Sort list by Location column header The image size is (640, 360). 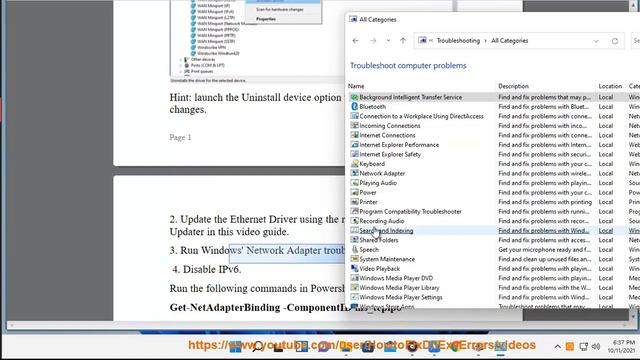[x=610, y=86]
